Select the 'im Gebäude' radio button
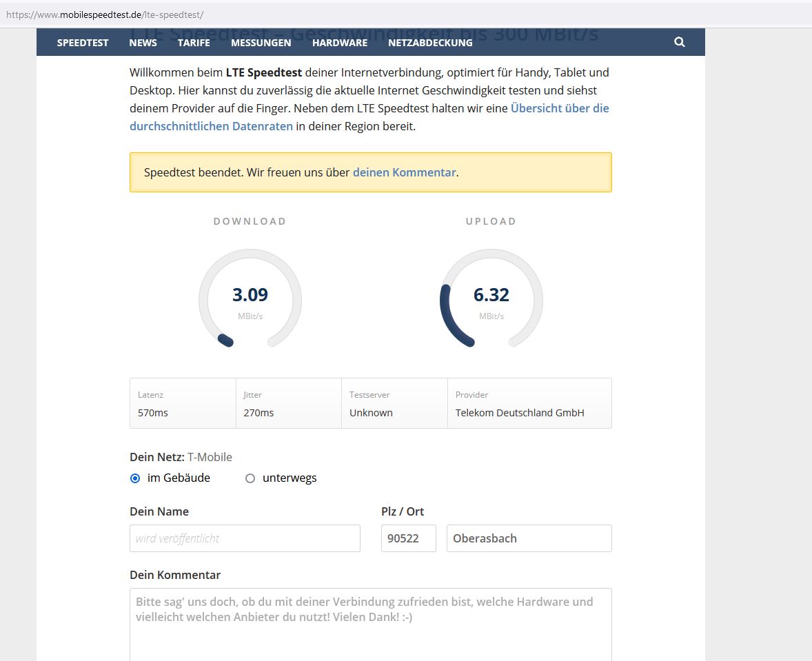The width and height of the screenshot is (812, 661). tap(135, 478)
